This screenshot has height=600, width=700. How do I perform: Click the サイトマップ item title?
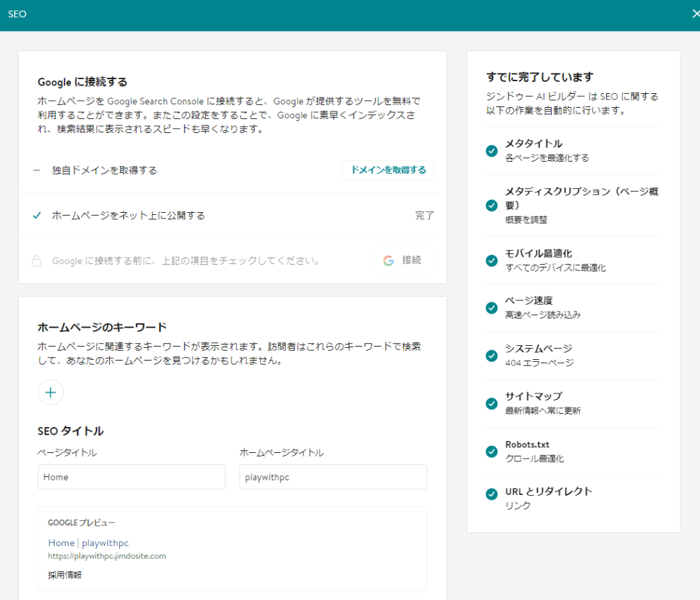533,396
